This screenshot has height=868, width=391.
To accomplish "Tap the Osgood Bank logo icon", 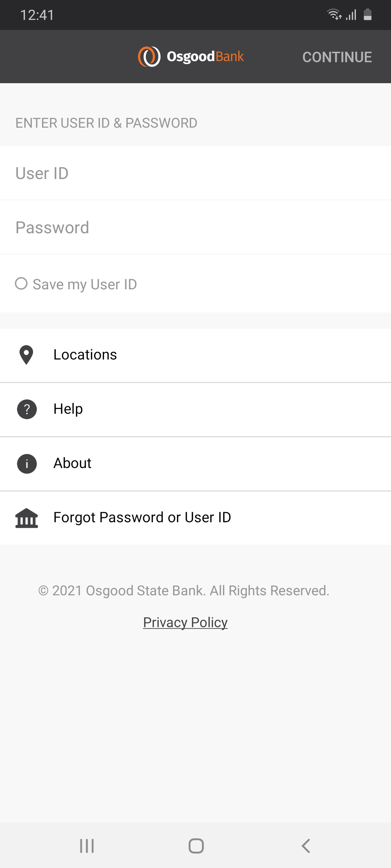I will click(149, 57).
